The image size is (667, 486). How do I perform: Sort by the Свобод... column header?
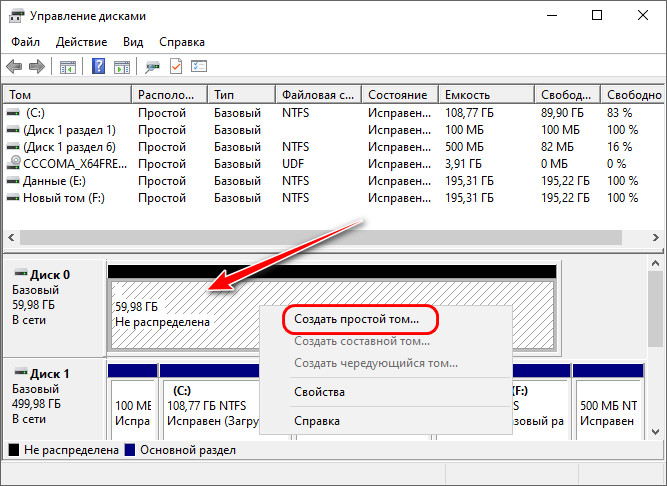[x=567, y=95]
